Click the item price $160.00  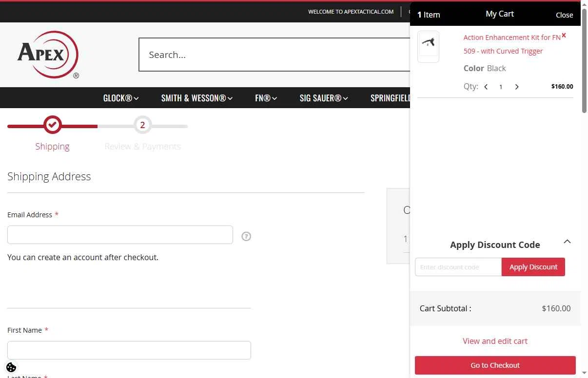pyautogui.click(x=562, y=87)
